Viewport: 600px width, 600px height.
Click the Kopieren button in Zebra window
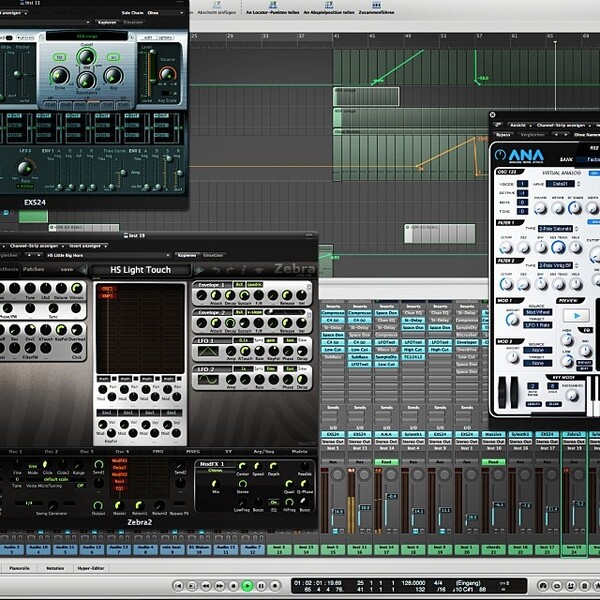click(x=187, y=255)
